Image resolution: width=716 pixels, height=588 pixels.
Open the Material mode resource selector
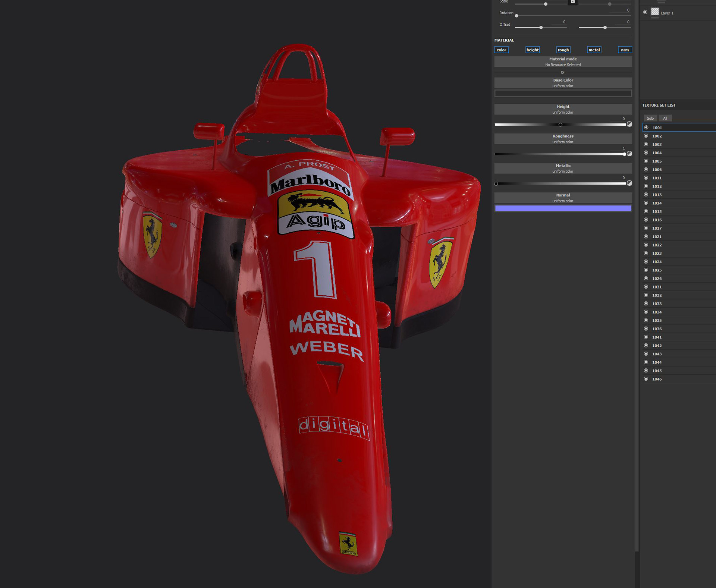click(x=563, y=62)
